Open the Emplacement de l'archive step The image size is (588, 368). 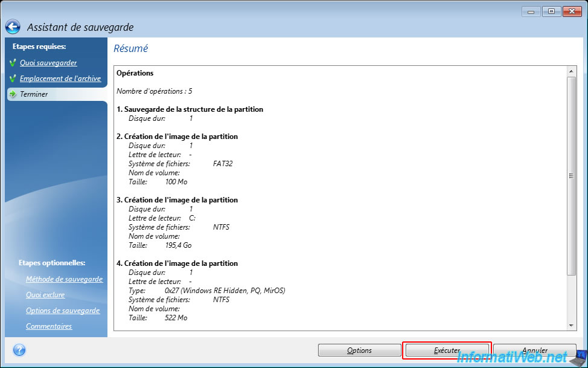coord(60,79)
